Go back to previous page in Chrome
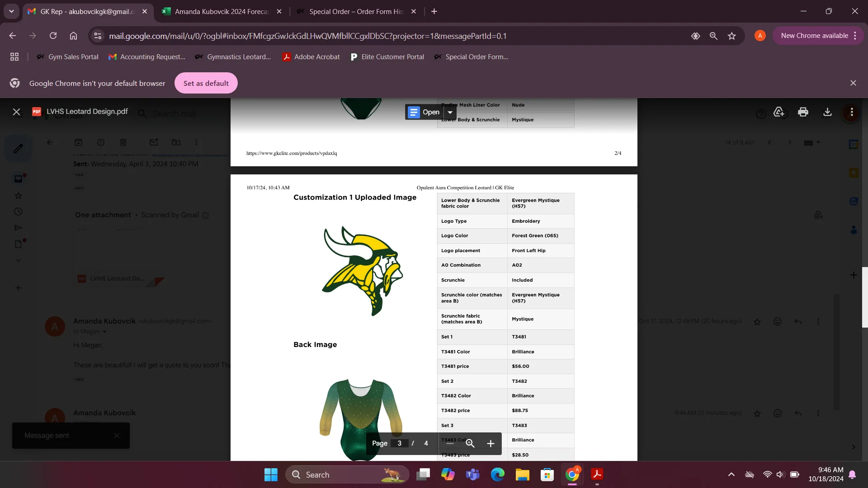868x488 pixels. (13, 36)
